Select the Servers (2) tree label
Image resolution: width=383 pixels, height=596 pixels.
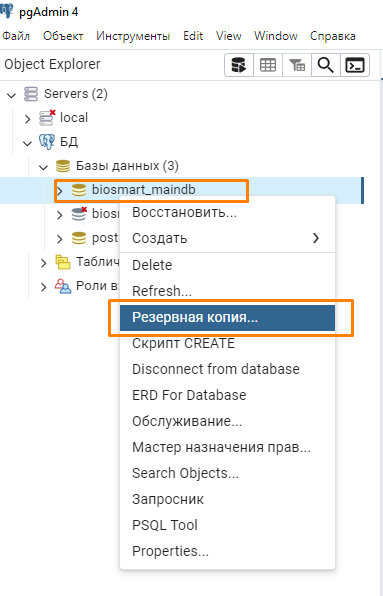click(76, 94)
